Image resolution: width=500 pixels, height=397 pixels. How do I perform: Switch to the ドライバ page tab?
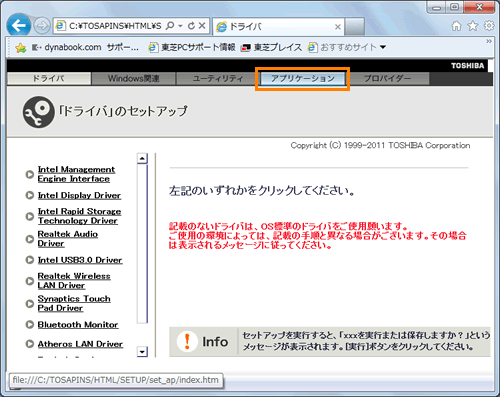point(49,79)
